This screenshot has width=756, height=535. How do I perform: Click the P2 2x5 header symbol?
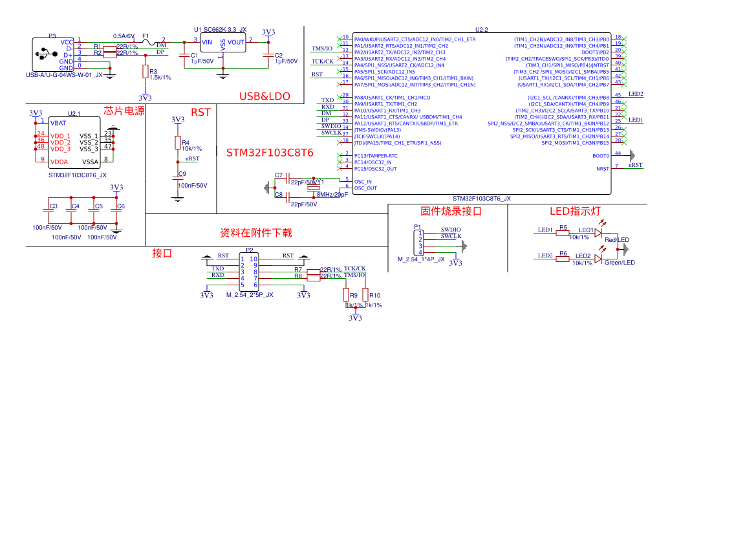coord(249,272)
